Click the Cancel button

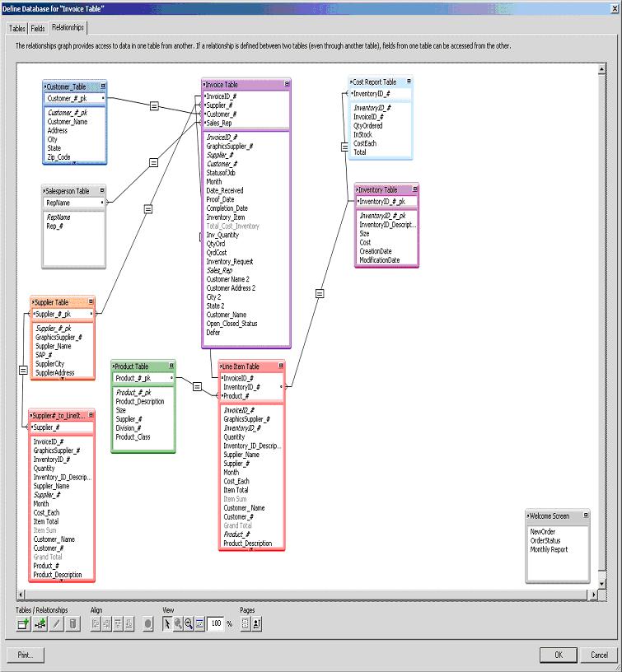[x=599, y=655]
